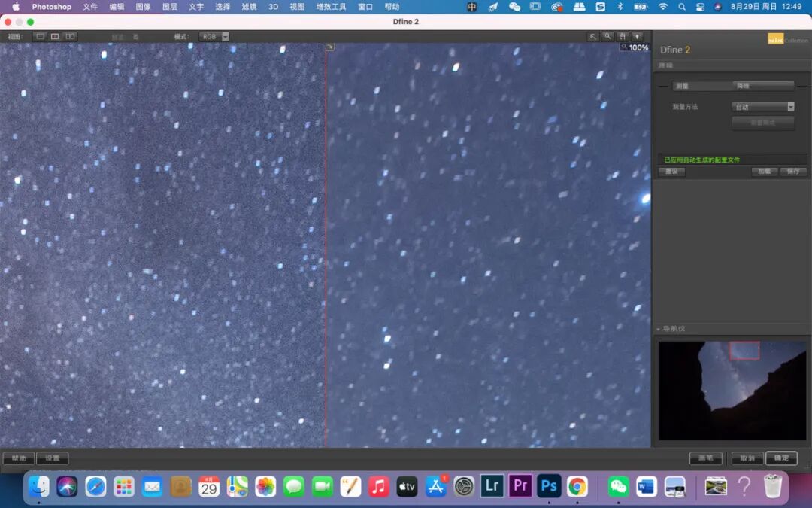Open Spotlight search in menu bar
The height and width of the screenshot is (508, 812).
point(681,7)
